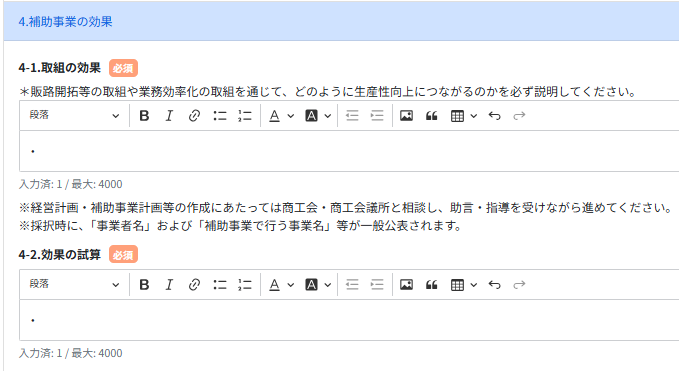Expand table options arrow in 4-1 editor

click(474, 116)
